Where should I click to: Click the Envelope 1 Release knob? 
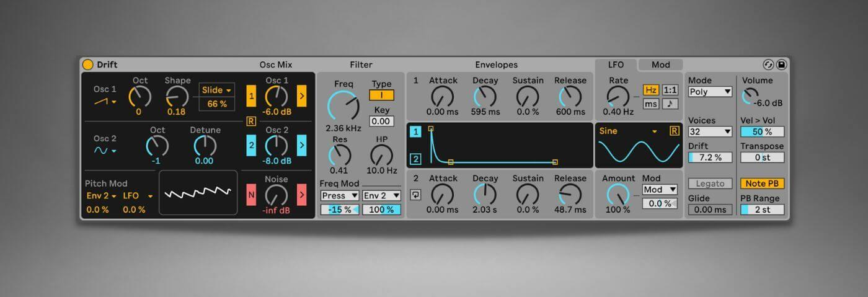[570, 96]
